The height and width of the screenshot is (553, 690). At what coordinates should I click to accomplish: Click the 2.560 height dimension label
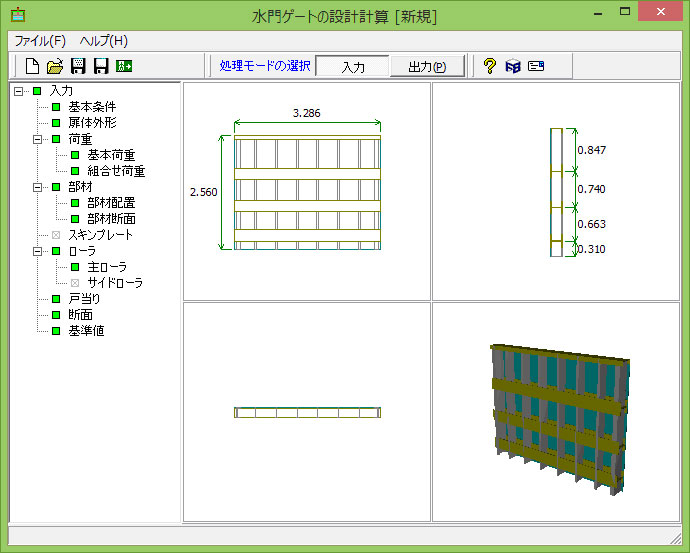tap(204, 192)
